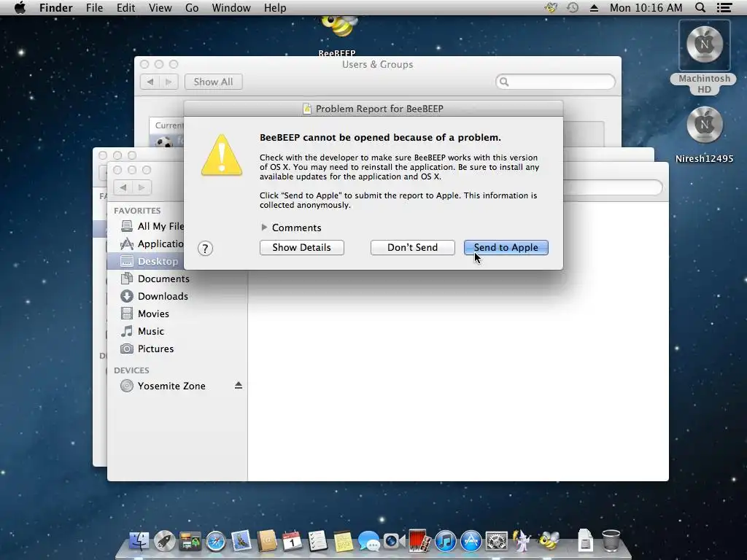Open Photo Booth in Dock
This screenshot has width=747, height=560.
click(x=419, y=542)
